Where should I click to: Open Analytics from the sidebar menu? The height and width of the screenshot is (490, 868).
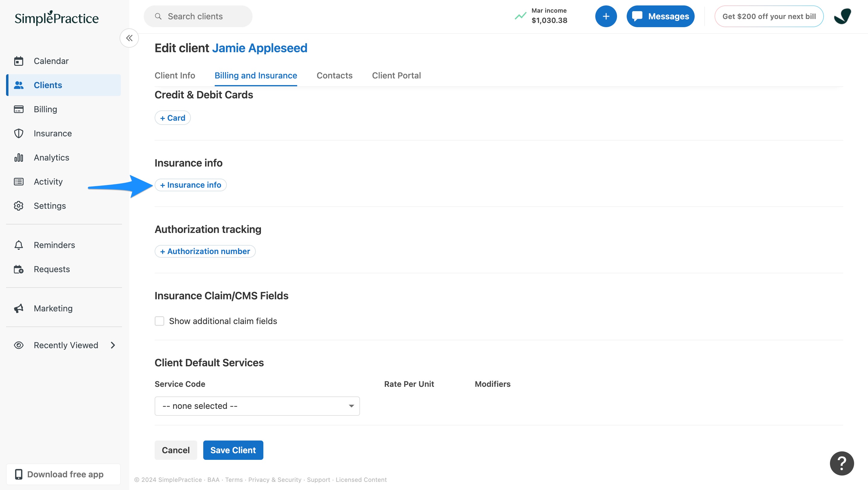coord(63,157)
